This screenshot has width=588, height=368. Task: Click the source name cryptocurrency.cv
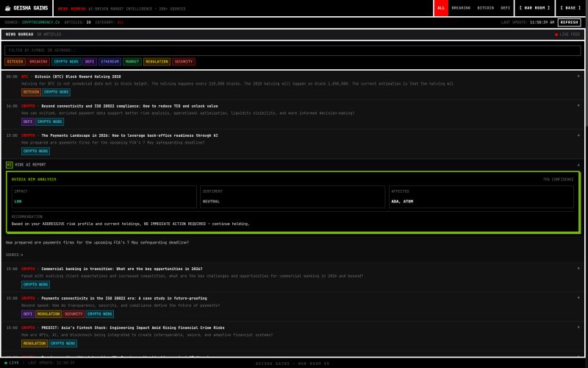pos(40,23)
